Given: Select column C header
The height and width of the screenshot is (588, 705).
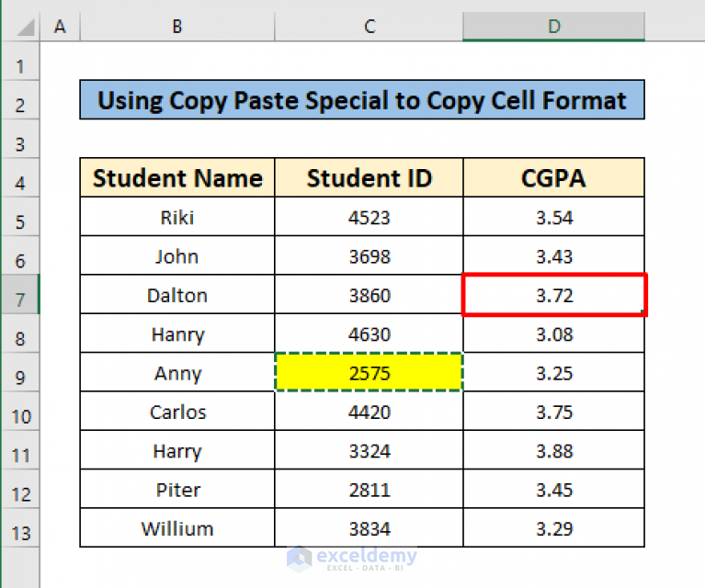Looking at the screenshot, I should [369, 27].
